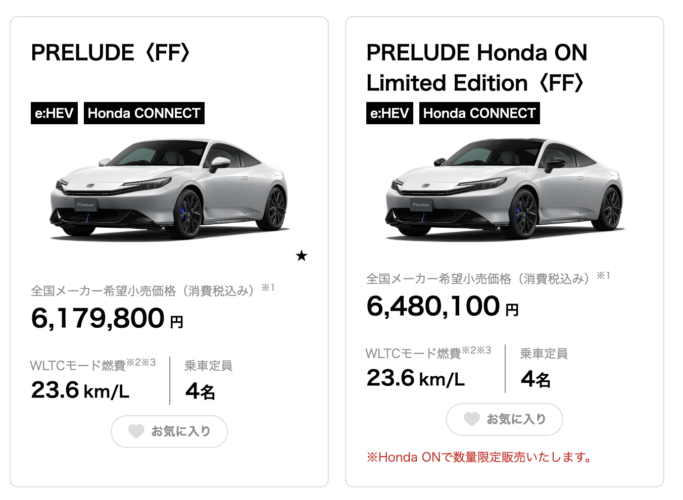Open the PRELUDE〈FF〉 title

[111, 53]
